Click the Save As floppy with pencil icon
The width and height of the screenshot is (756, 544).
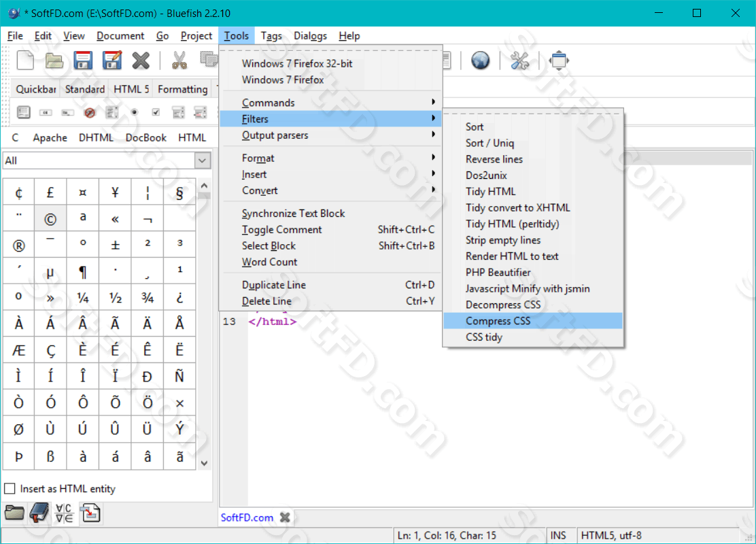click(112, 61)
